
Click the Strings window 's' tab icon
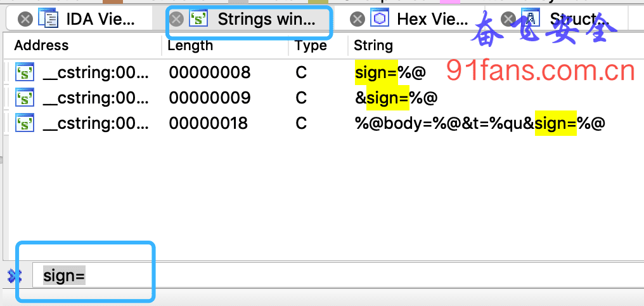(199, 19)
